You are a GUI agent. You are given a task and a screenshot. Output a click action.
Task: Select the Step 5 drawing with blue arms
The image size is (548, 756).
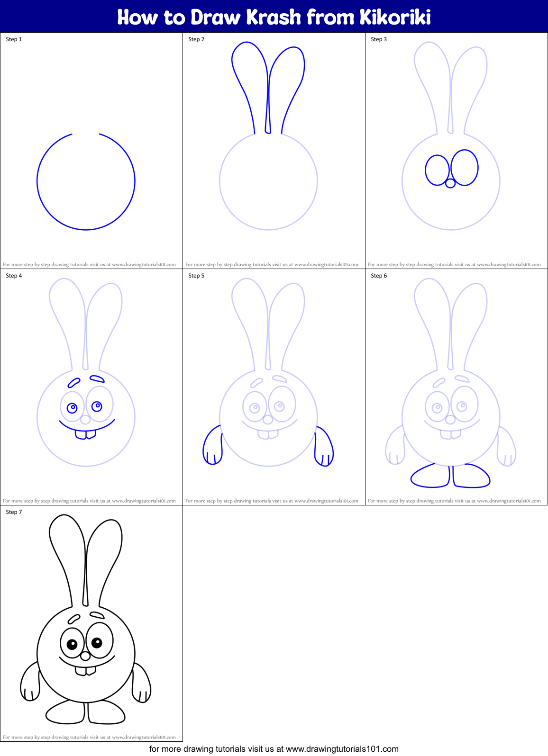(268, 372)
